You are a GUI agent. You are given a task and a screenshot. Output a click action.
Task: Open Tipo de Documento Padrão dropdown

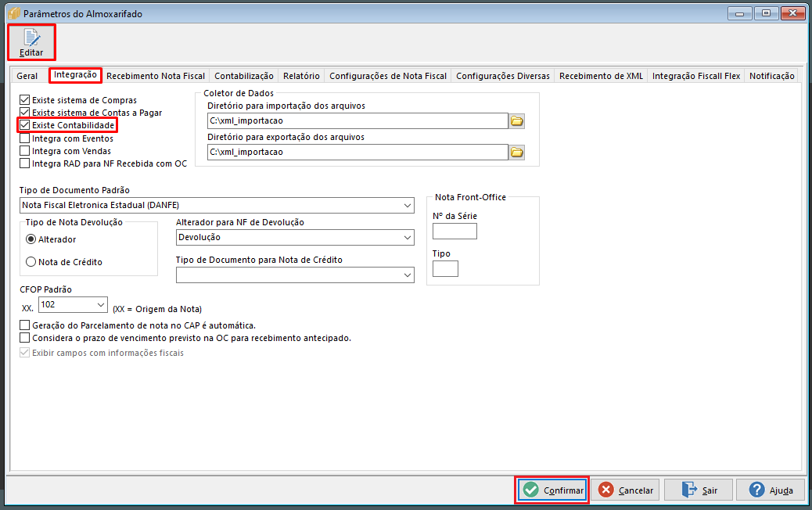[408, 206]
